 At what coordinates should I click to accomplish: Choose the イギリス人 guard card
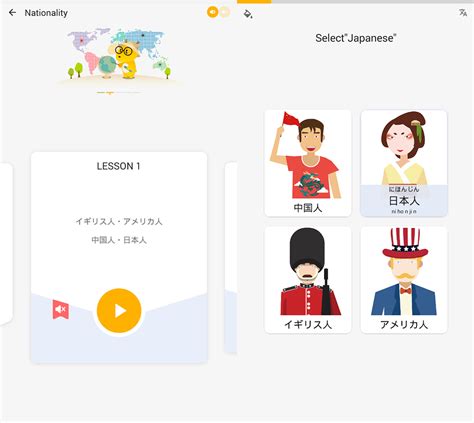tap(308, 280)
